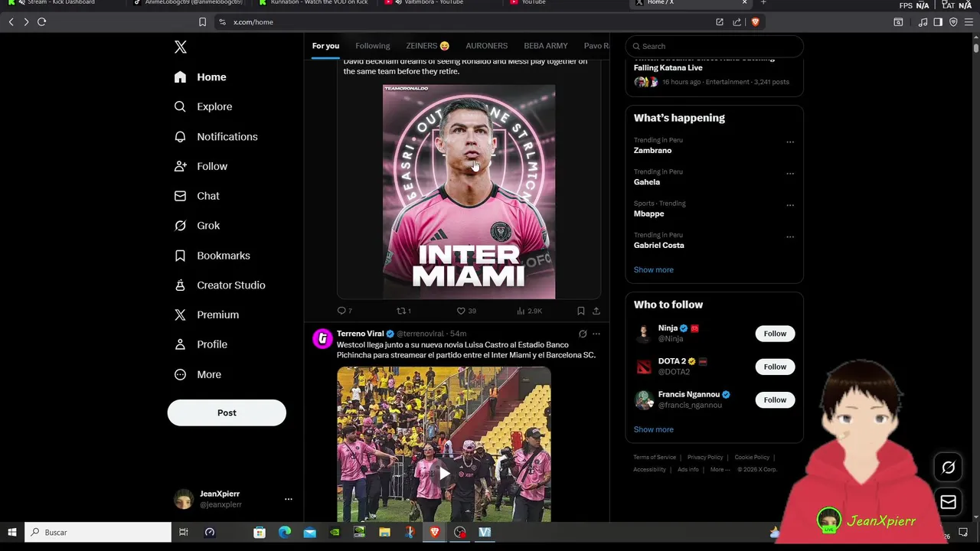
Task: Bookmark this page in the browser toolbar
Action: click(202, 22)
